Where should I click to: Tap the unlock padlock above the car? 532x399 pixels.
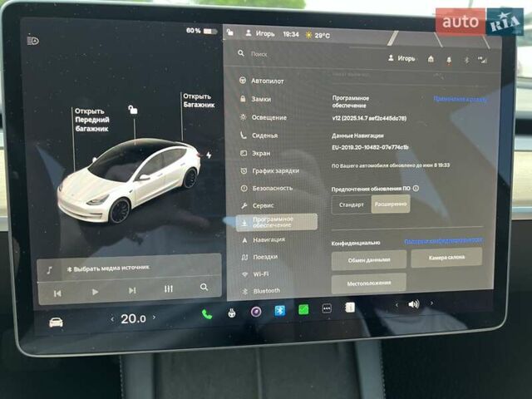(x=133, y=109)
